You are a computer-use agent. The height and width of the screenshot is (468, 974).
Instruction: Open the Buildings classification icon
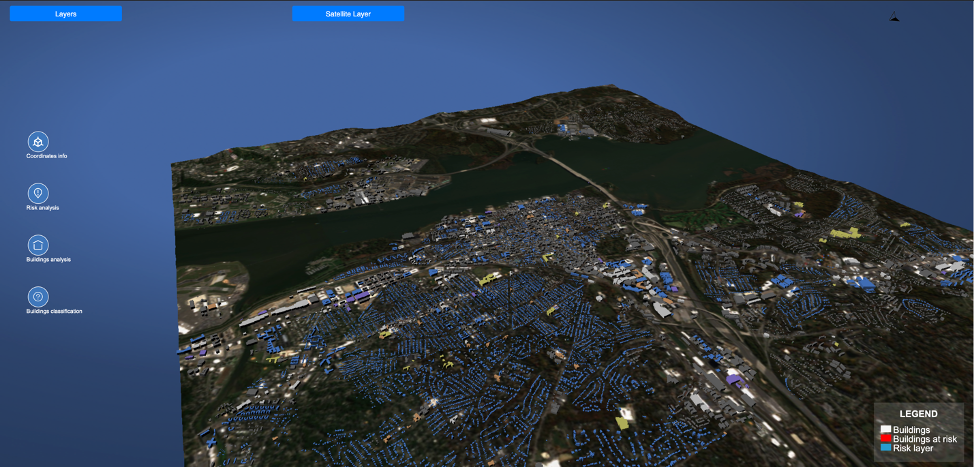(x=39, y=296)
